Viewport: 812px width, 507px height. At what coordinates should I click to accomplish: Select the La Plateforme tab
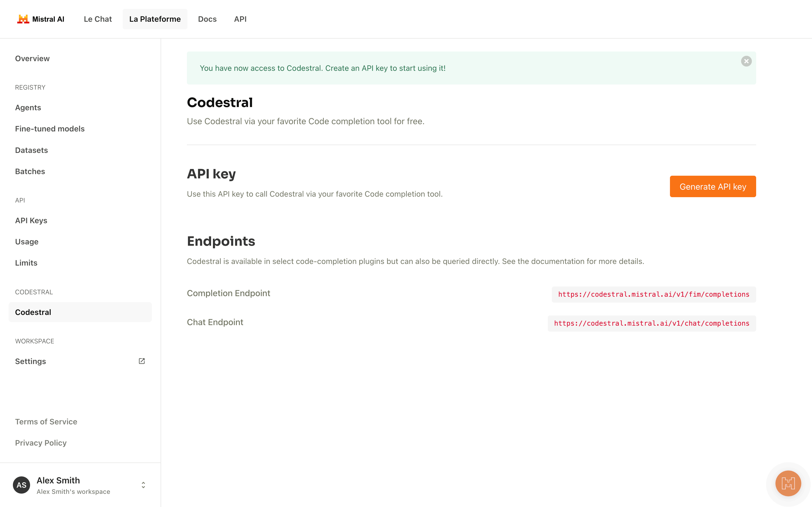[155, 19]
